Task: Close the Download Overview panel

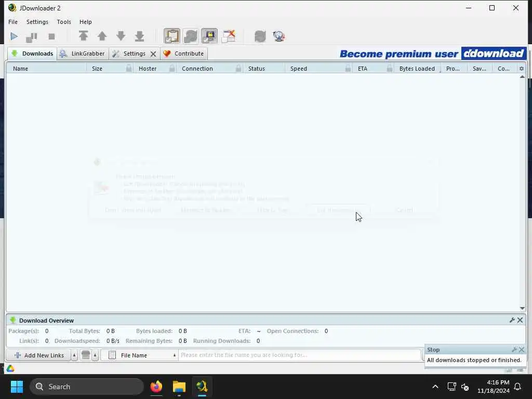Action: tap(520, 320)
